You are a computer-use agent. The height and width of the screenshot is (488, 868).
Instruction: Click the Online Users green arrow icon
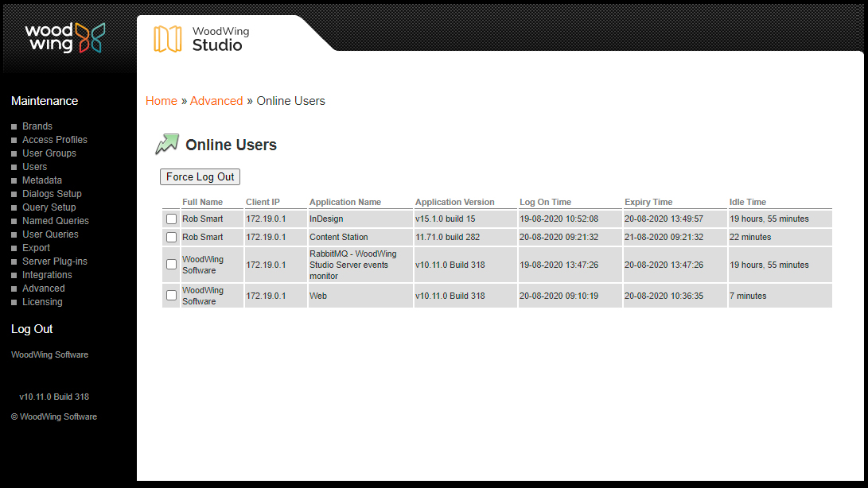[166, 145]
